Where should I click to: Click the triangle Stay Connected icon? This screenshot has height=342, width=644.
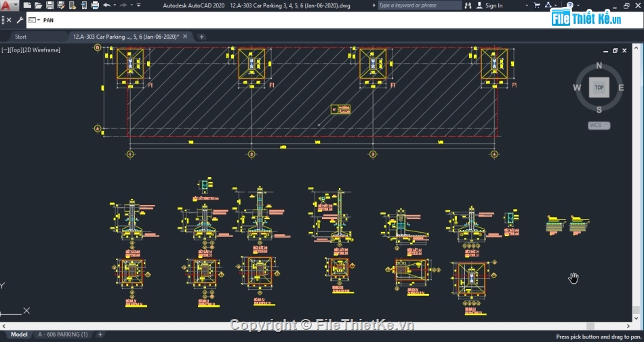548,5
